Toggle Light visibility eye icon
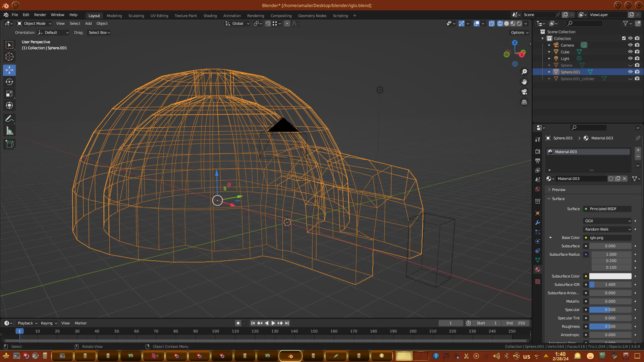 click(x=630, y=58)
